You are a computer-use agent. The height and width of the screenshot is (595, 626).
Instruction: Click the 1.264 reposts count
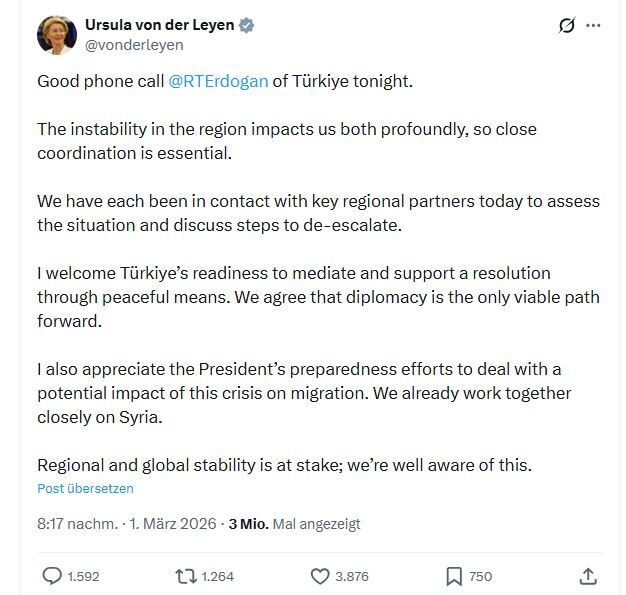217,576
